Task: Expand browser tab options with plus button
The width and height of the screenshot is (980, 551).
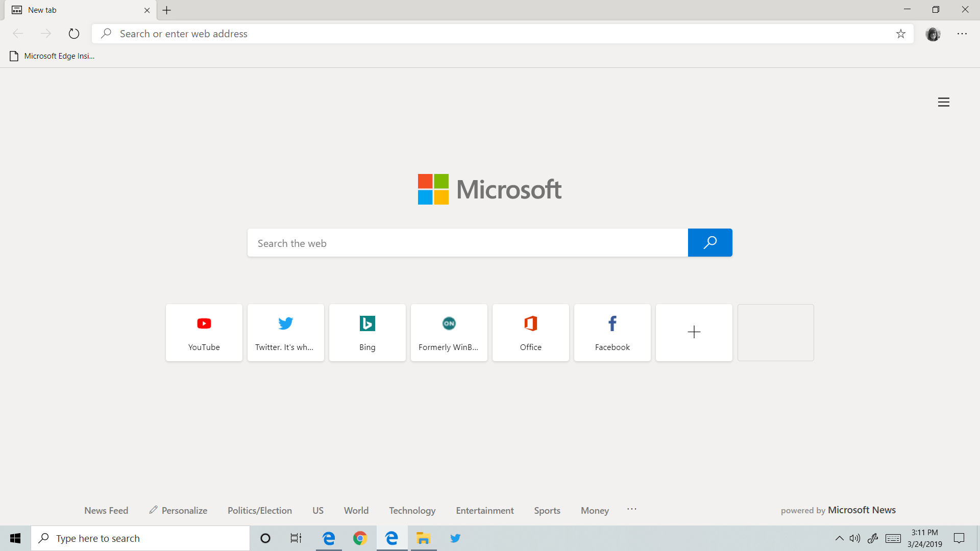Action: pos(166,10)
